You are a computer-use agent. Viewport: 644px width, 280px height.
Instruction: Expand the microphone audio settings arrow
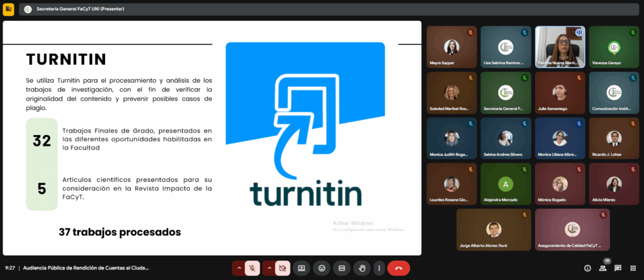238,268
